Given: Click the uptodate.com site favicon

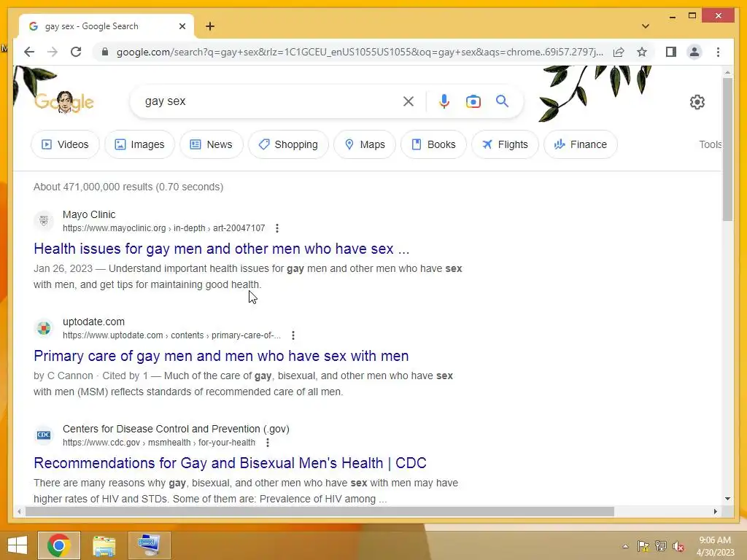Looking at the screenshot, I should tap(44, 327).
